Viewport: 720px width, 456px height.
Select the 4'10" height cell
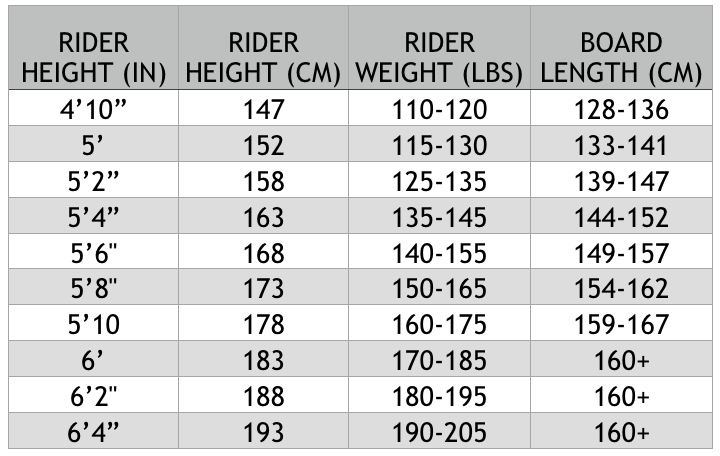[x=93, y=107]
